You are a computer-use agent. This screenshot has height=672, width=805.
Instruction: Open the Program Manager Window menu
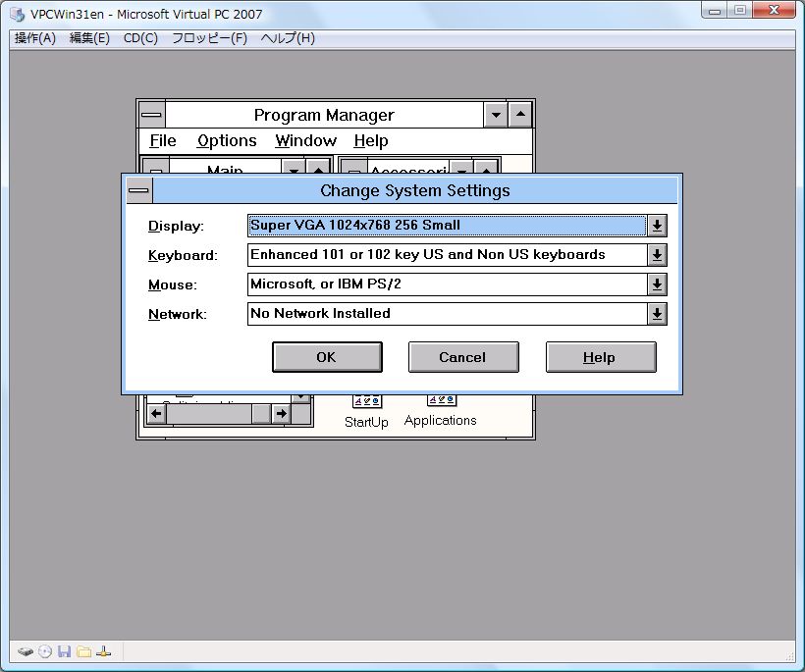click(306, 140)
